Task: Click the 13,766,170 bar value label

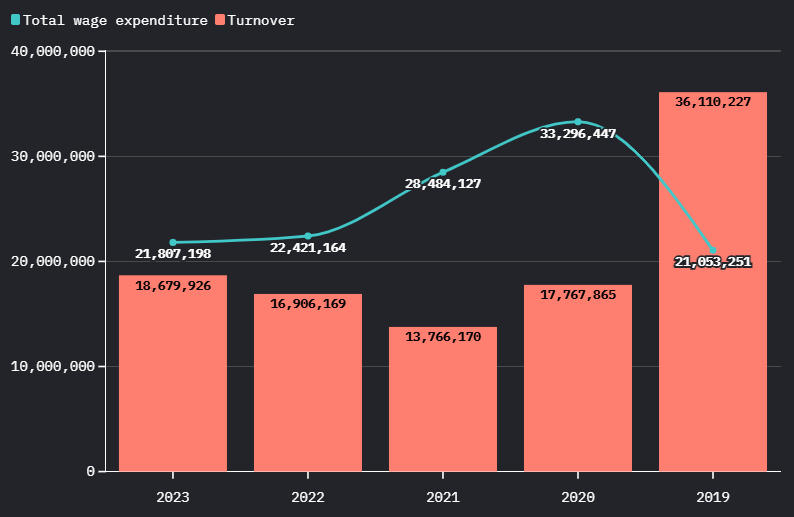Action: tap(443, 337)
